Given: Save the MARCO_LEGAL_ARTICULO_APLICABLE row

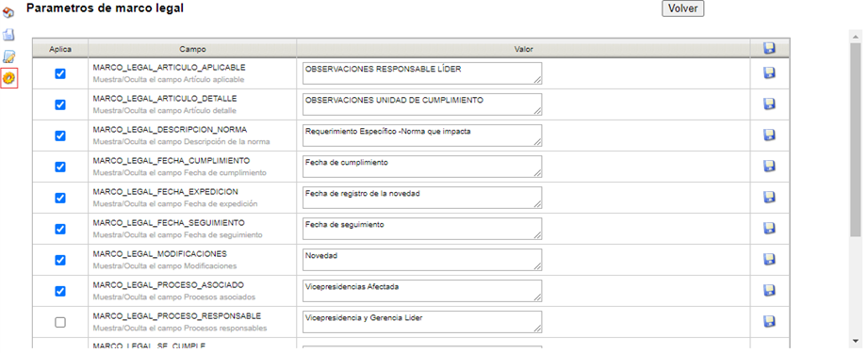Looking at the screenshot, I should pos(769,73).
